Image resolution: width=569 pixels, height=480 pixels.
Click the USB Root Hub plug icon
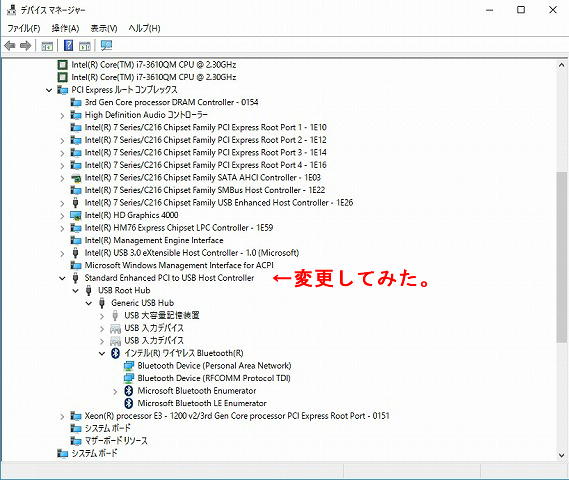(89, 290)
